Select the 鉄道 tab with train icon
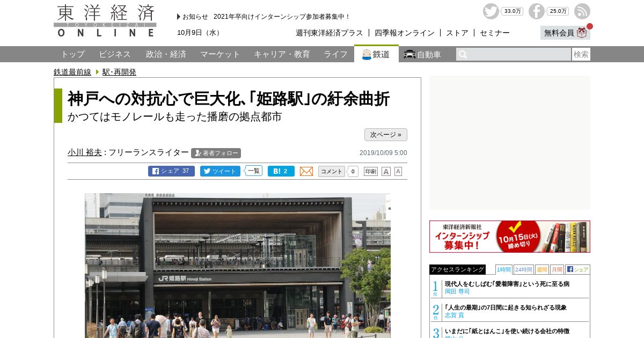This screenshot has height=338, width=644. [x=376, y=54]
